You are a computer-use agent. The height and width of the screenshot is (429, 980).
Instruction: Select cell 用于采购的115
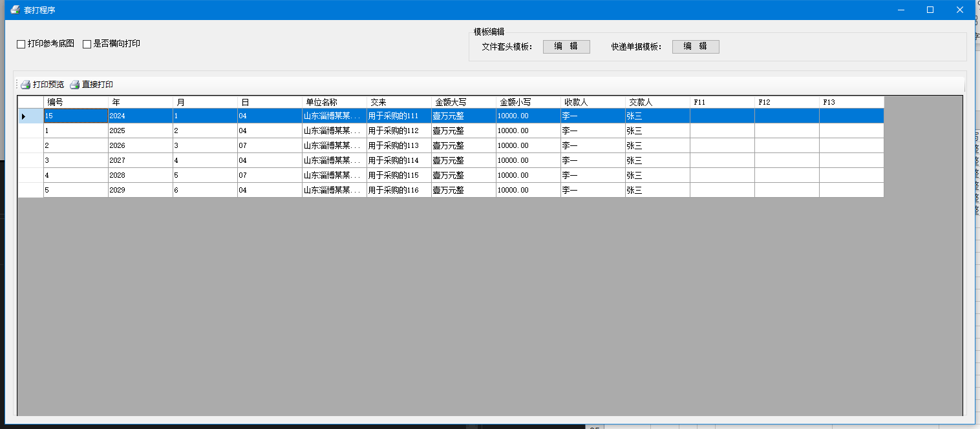click(399, 175)
